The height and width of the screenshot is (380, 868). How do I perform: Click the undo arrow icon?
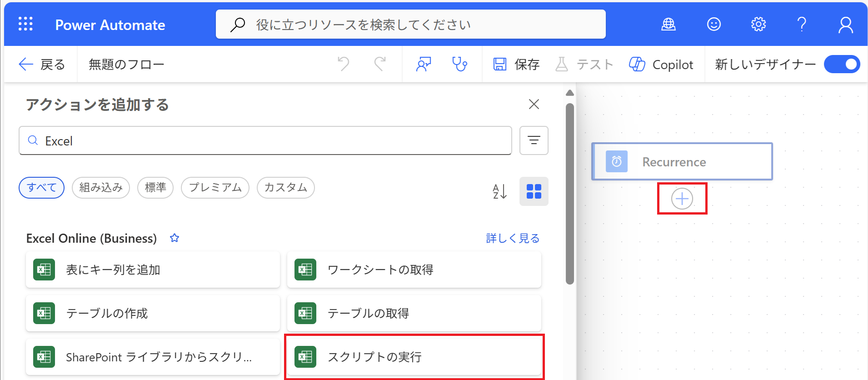344,64
